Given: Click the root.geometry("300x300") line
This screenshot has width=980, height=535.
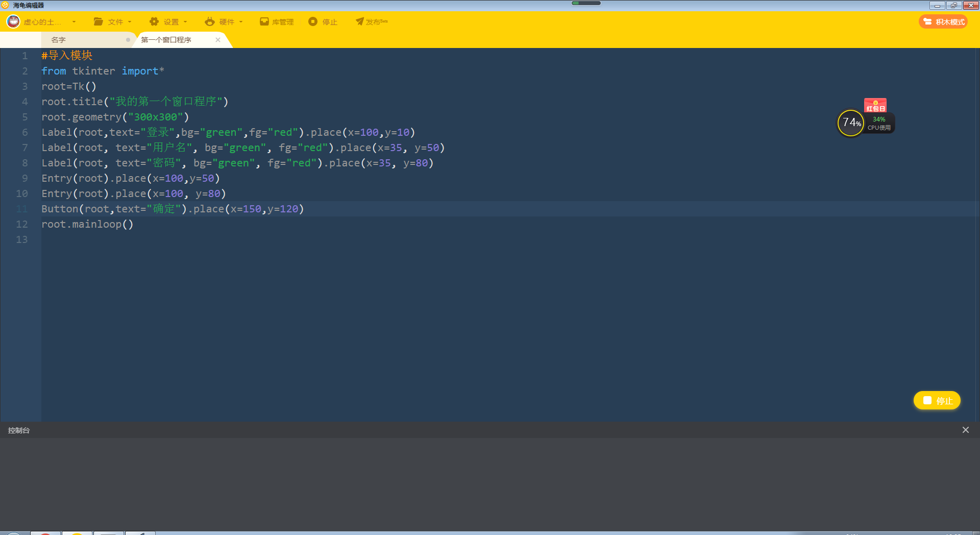Looking at the screenshot, I should [115, 117].
